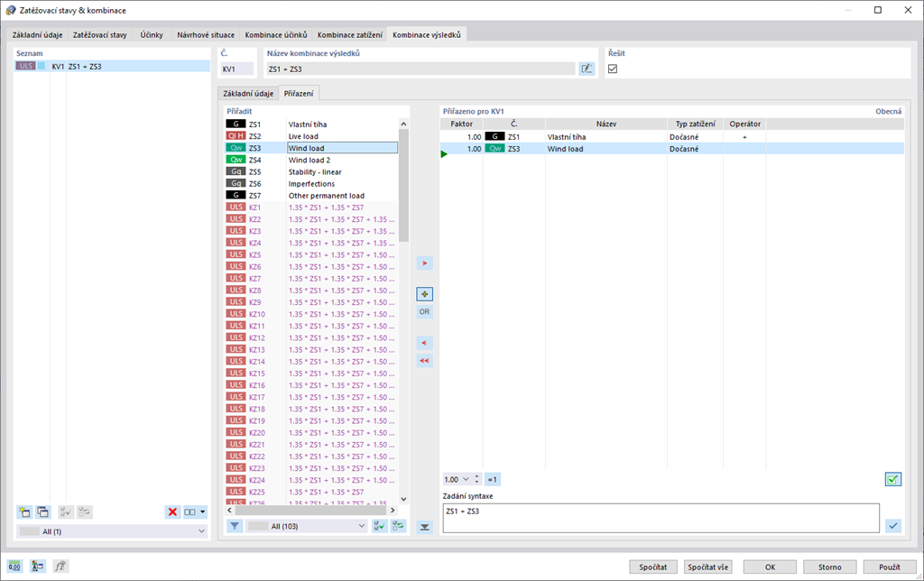Click the factor stepper arrows

click(x=476, y=479)
